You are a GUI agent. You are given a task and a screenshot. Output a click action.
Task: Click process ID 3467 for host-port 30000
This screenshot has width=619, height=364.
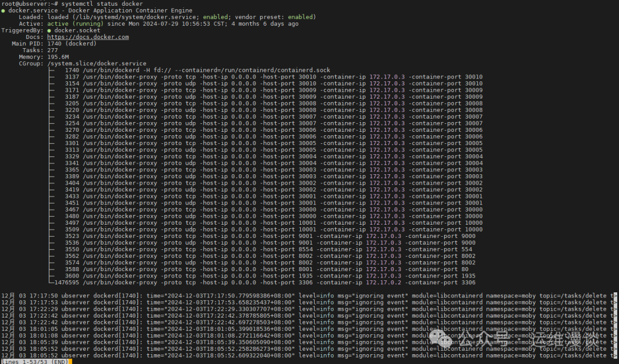(72, 210)
